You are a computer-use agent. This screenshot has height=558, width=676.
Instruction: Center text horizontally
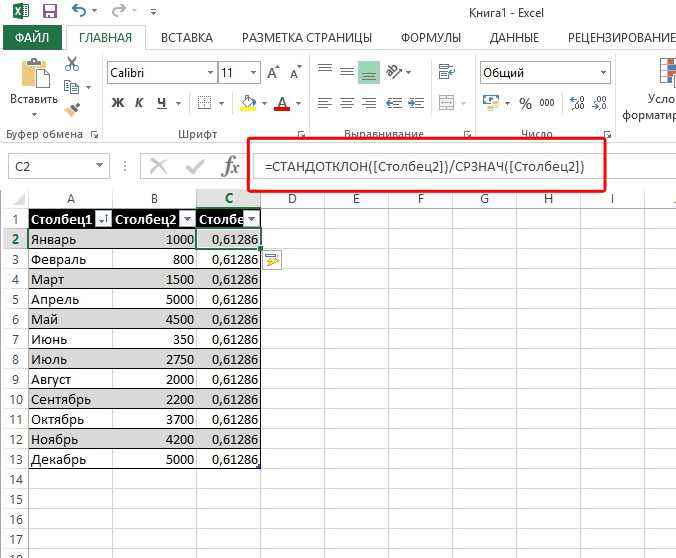[x=347, y=103]
